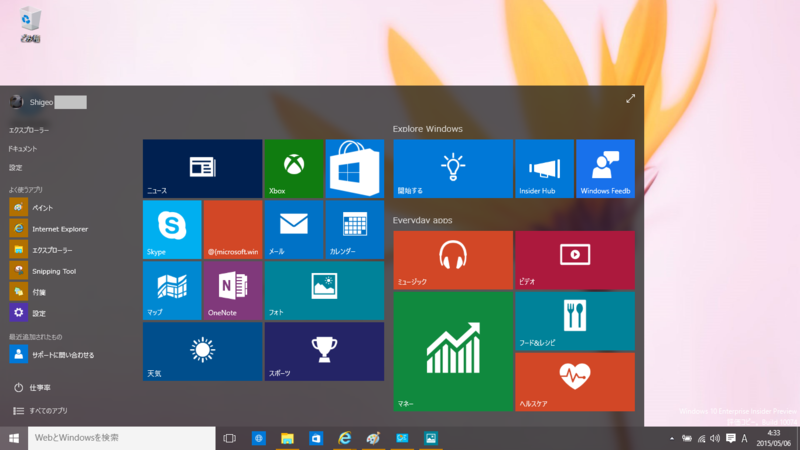Expand Start menu to full screen
This screenshot has height=450, width=800.
point(630,98)
